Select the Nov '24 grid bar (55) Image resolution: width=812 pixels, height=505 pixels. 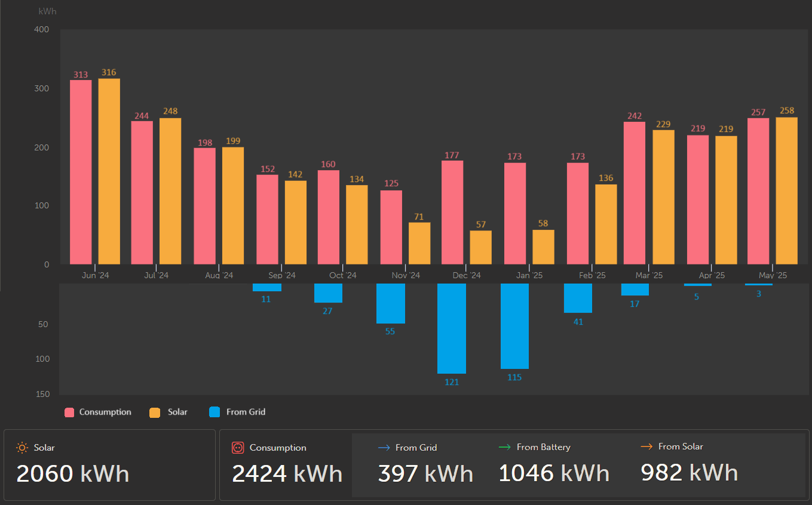point(391,303)
